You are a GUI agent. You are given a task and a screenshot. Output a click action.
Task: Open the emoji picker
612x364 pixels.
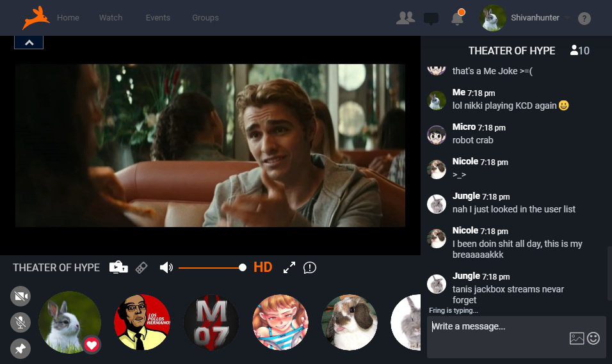(x=593, y=338)
